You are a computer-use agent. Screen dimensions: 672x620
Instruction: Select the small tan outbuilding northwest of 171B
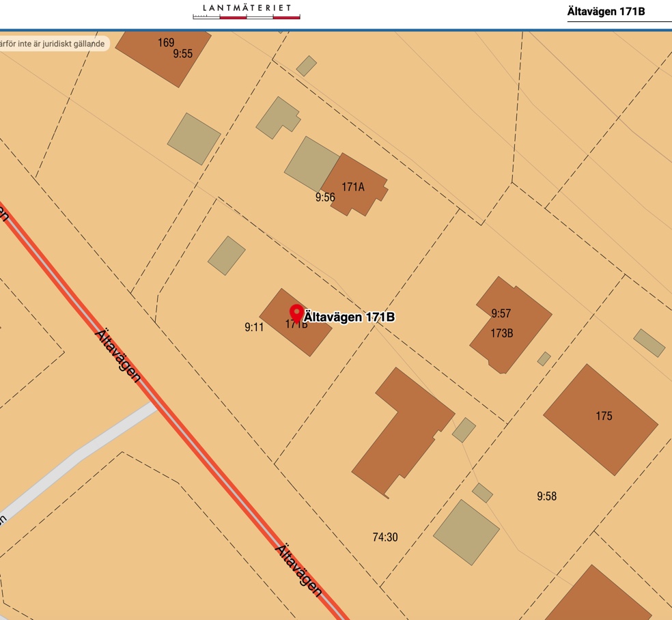(227, 255)
